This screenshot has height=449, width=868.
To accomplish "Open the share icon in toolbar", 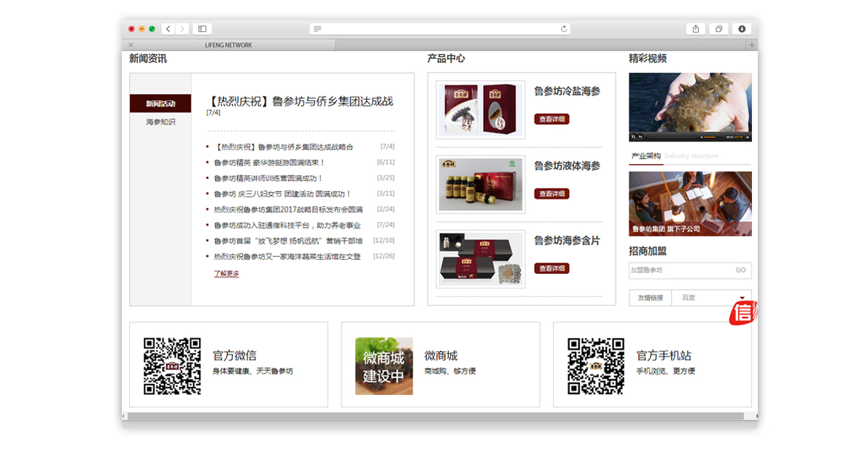I will 696,29.
